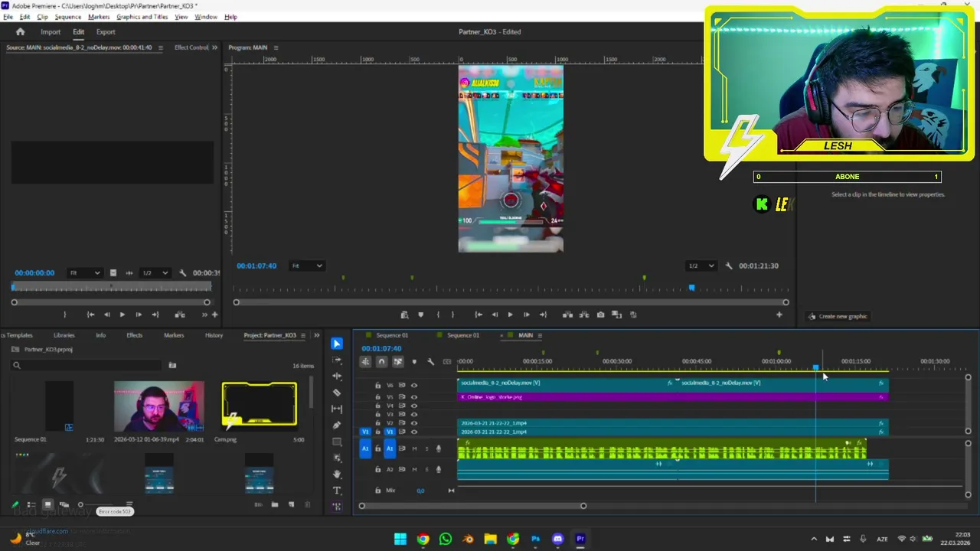Open Program monitor 1/2 resolution dropdown

coord(701,266)
